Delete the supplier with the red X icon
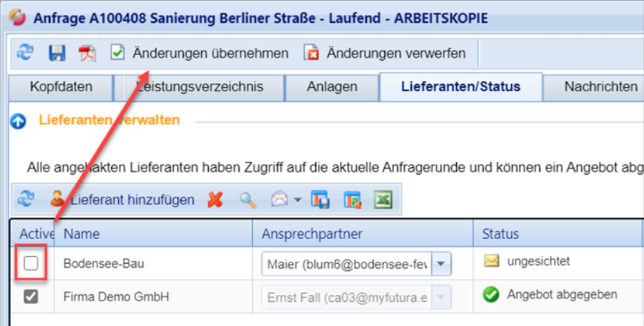This screenshot has height=326, width=644. (216, 200)
